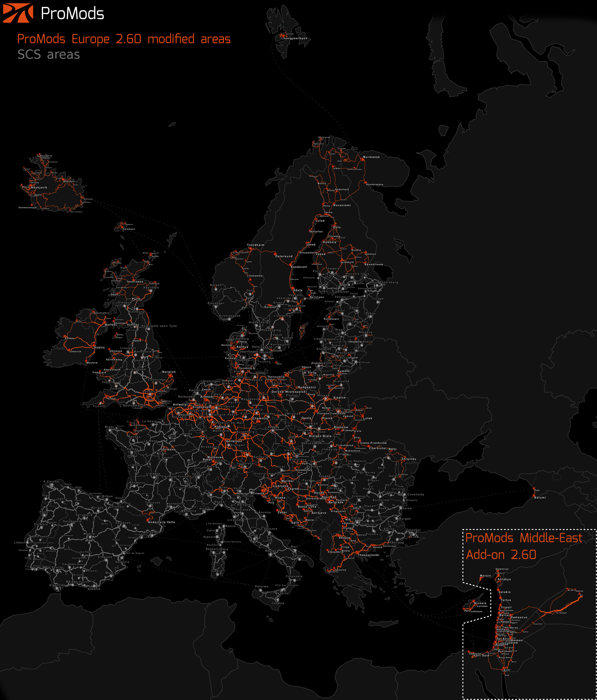Select the Belfast city label

pyautogui.click(x=111, y=325)
